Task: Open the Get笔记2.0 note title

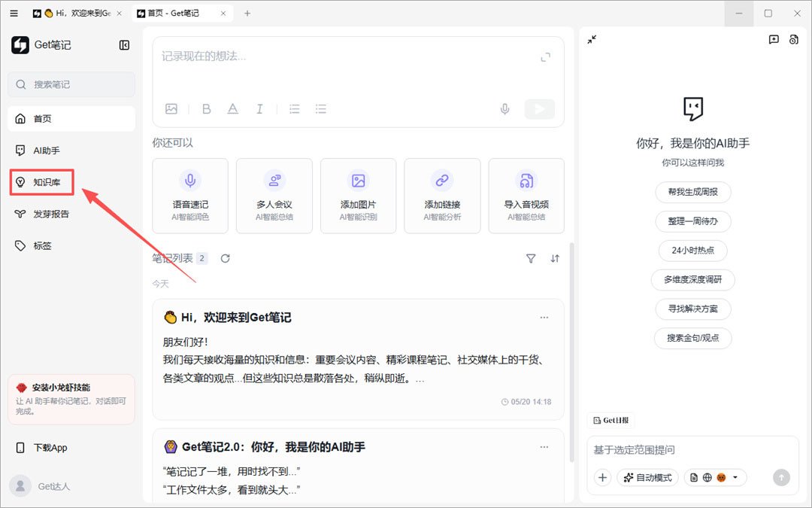Action: 274,447
